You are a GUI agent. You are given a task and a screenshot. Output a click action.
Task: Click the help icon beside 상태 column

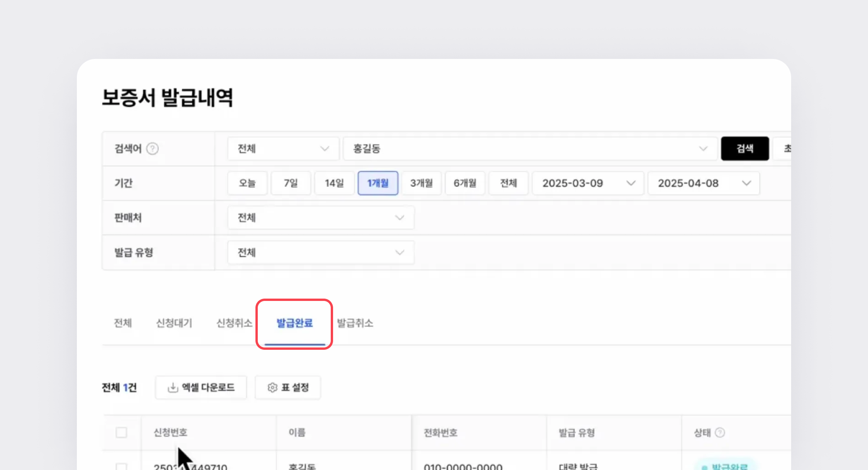(720, 432)
